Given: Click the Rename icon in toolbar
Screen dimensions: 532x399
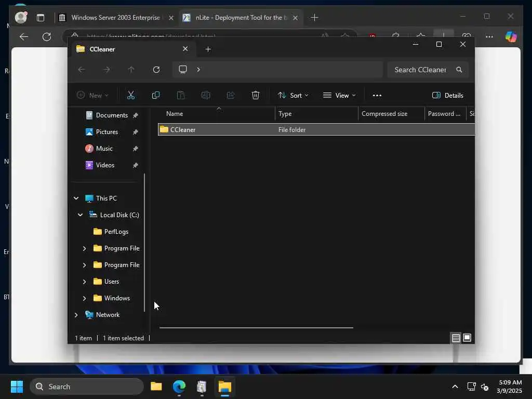Looking at the screenshot, I should click(206, 96).
